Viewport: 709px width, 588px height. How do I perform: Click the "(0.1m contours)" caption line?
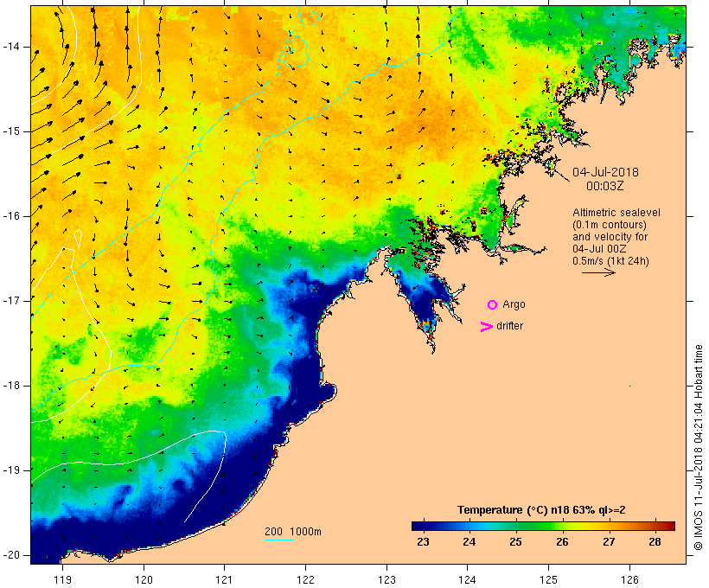610,225
